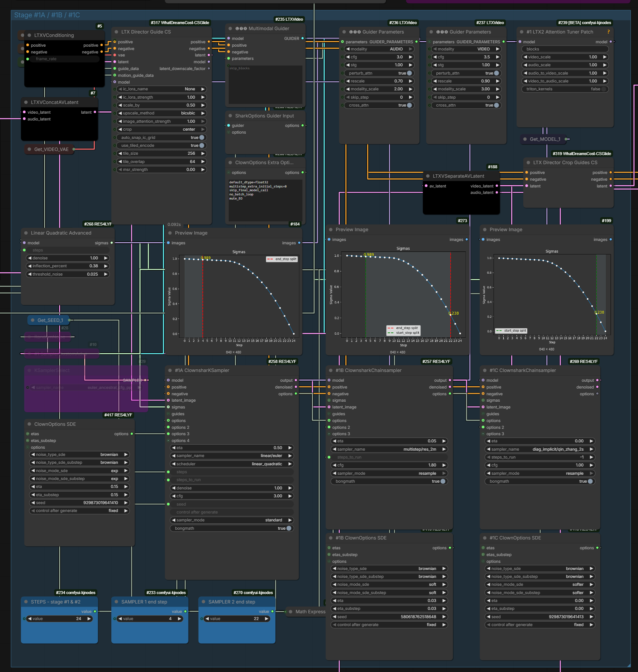Click the Get_SEED_1 node dot
638x672 pixels.
tap(33, 320)
